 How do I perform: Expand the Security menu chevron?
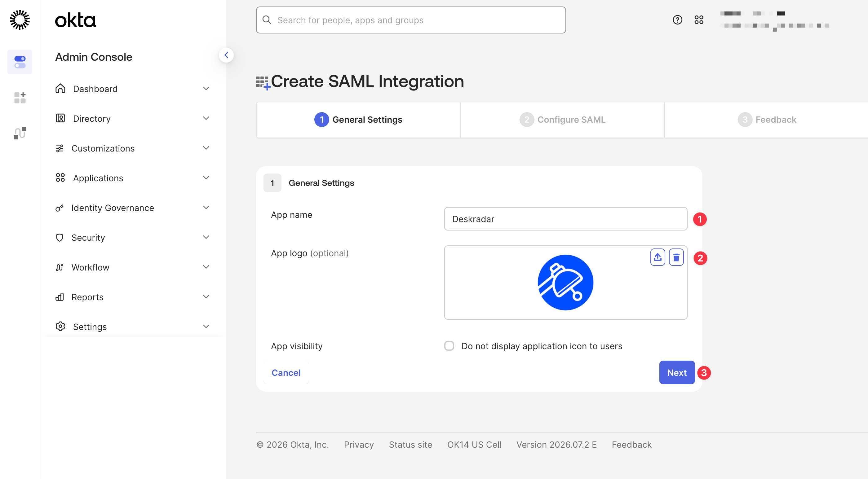click(x=206, y=237)
